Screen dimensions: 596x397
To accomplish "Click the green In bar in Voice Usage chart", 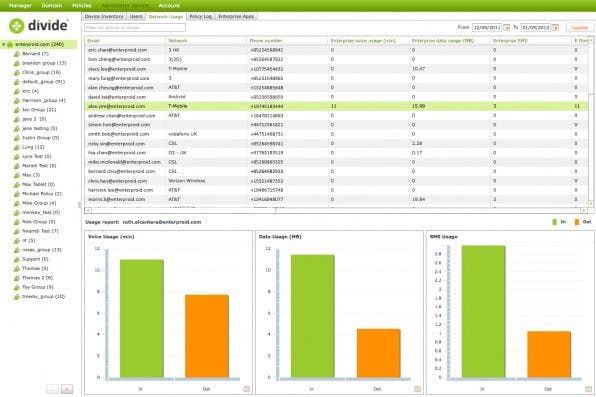I will (142, 319).
